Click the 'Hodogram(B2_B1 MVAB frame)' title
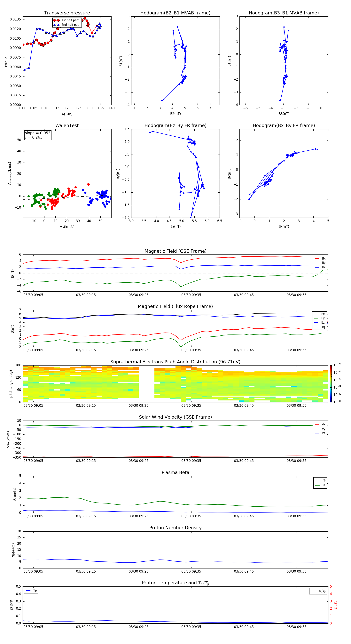This screenshot has height=644, width=351. coord(175,13)
